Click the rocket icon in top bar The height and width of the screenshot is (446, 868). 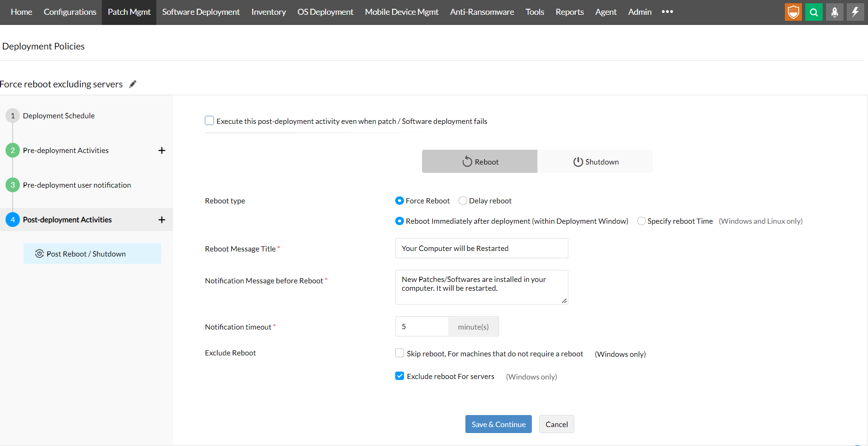pos(835,12)
